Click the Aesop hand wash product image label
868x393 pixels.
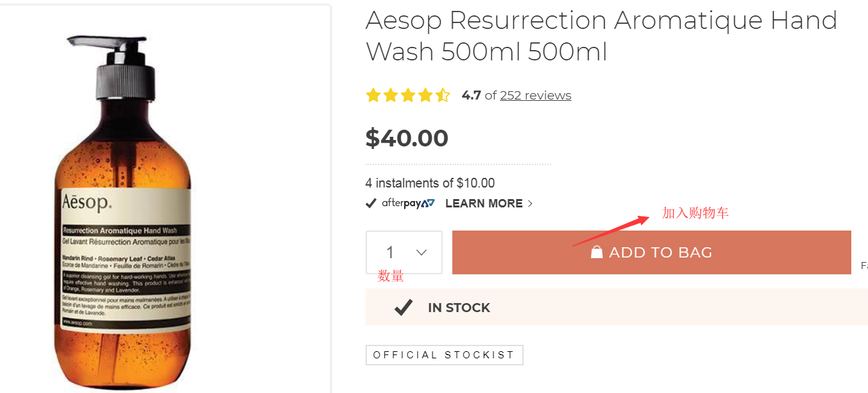pyautogui.click(x=126, y=257)
